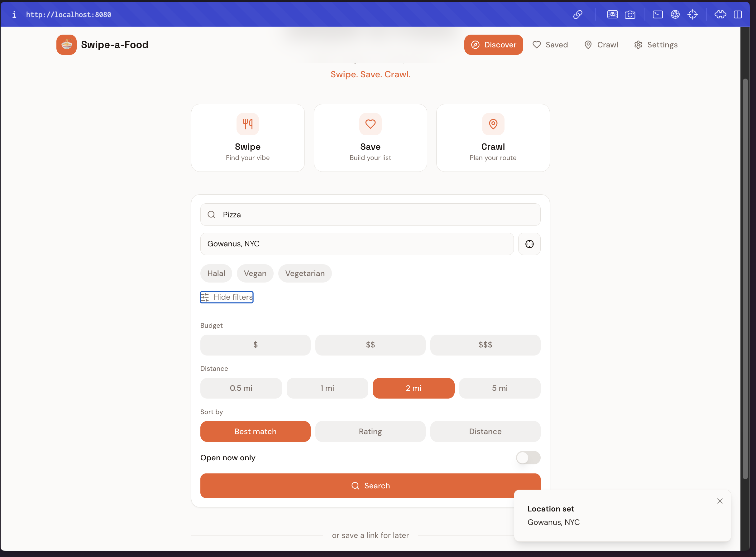Click the globe icon in browser toolbar

click(x=675, y=14)
